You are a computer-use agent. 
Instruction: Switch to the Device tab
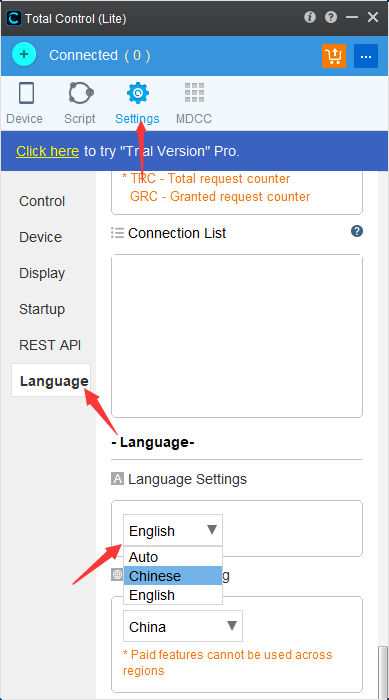coord(25,103)
